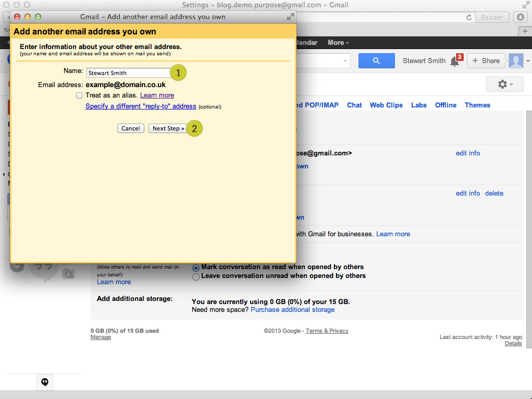The image size is (532, 399).
Task: Open a new tab with plus icon
Action: click(x=525, y=31)
